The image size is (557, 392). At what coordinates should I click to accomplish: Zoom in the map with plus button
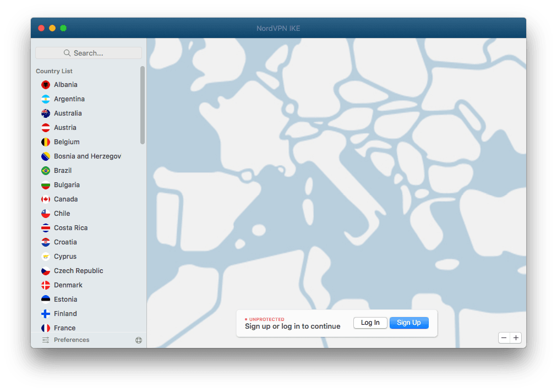coord(516,338)
